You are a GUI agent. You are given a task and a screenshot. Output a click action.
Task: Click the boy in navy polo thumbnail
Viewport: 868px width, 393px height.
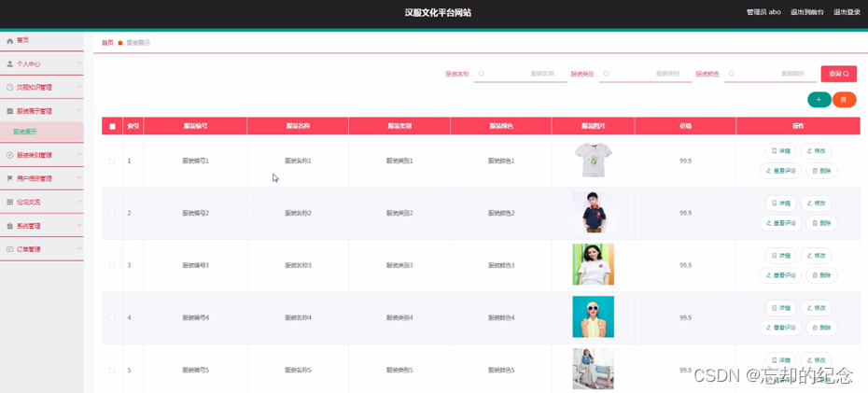pyautogui.click(x=593, y=213)
